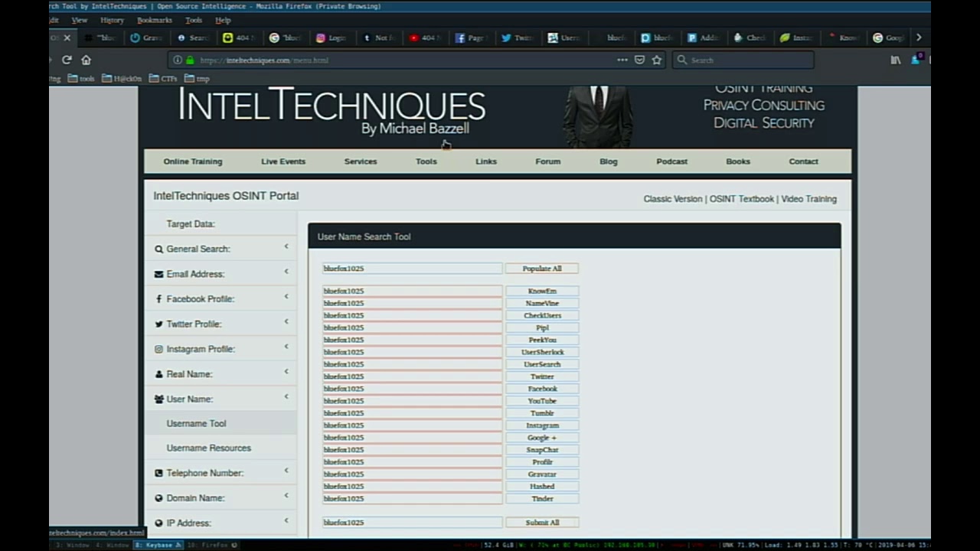Search username on UserSherlock
Screen dimensions: 980x551
coord(542,352)
